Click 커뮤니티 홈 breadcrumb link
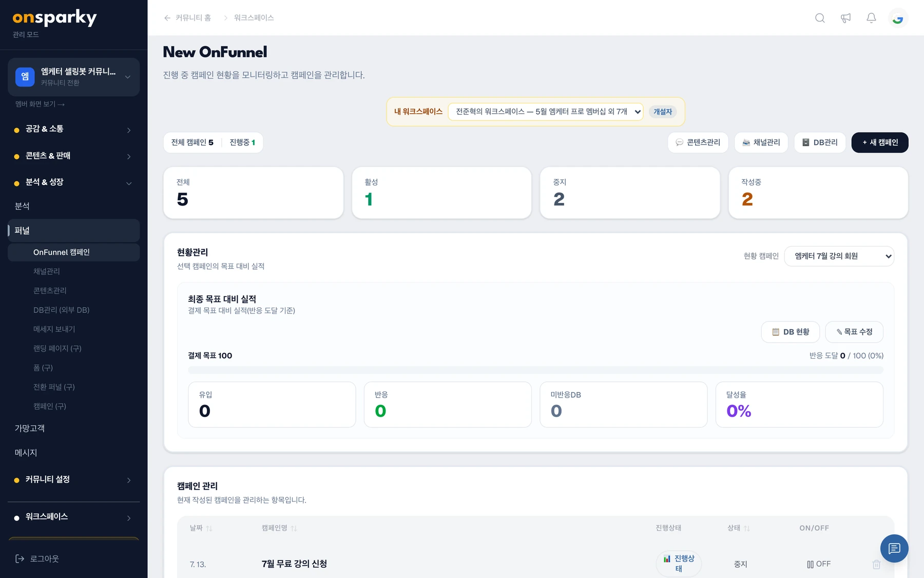This screenshot has width=924, height=578. [x=193, y=18]
